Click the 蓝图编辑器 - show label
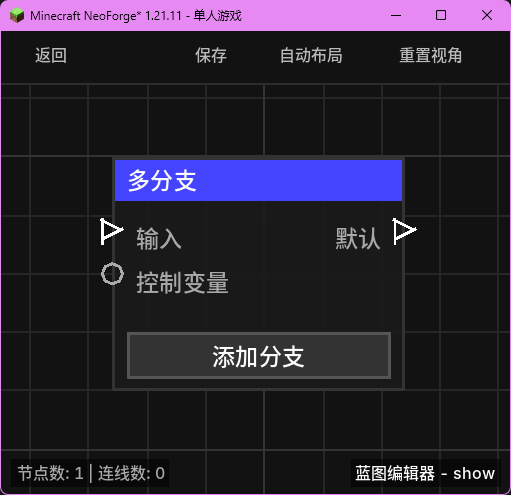This screenshot has height=495, width=511. (425, 473)
